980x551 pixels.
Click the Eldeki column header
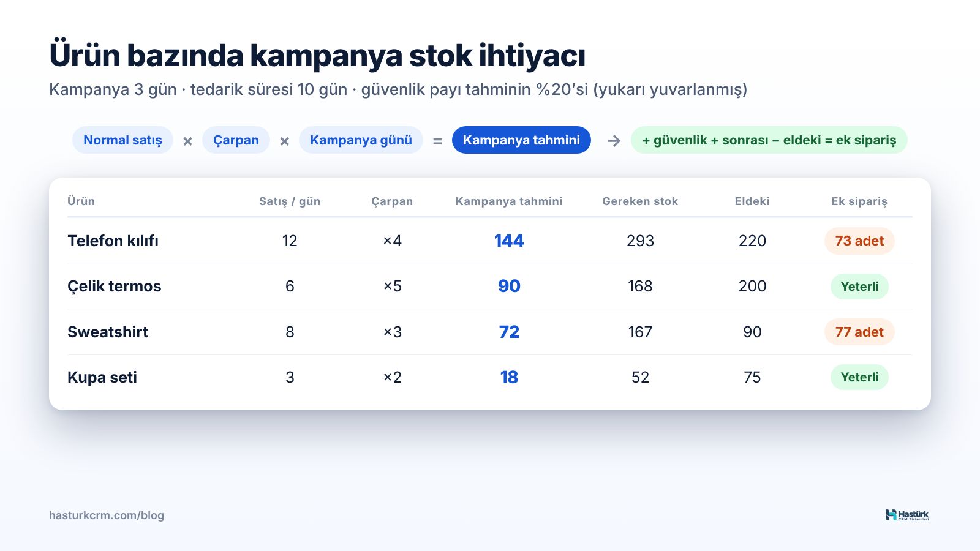752,201
